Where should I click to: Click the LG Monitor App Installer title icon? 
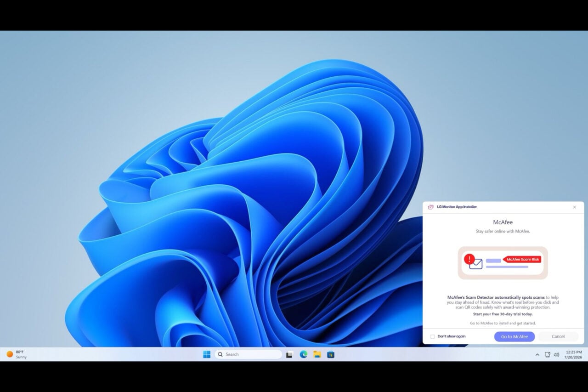430,207
